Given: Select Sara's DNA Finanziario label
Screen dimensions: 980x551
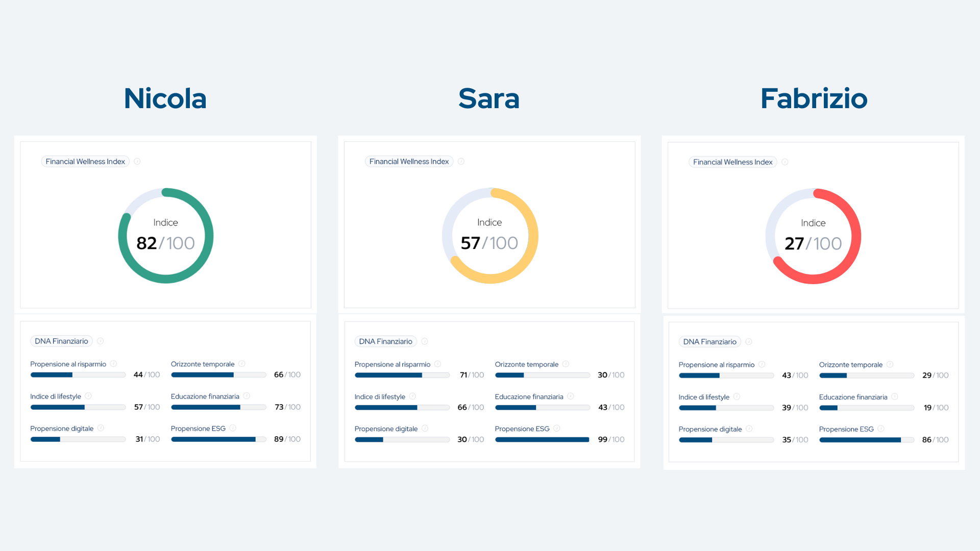Looking at the screenshot, I should [385, 341].
